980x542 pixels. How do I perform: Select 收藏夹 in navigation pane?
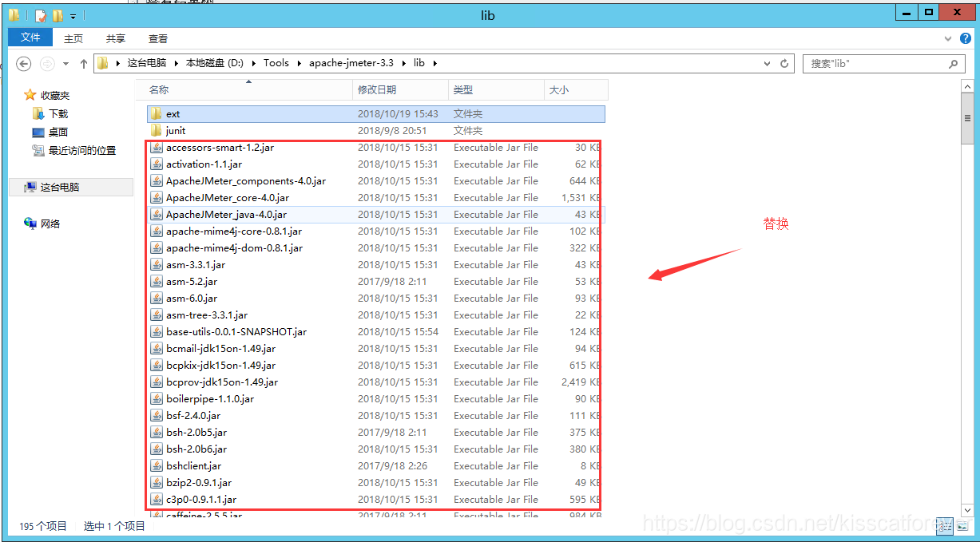point(55,95)
